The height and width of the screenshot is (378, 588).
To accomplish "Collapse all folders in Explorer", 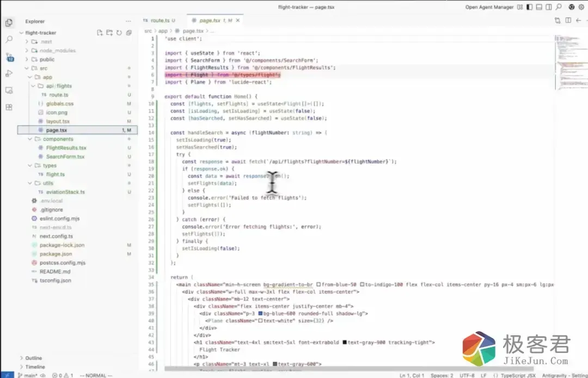I will [128, 33].
